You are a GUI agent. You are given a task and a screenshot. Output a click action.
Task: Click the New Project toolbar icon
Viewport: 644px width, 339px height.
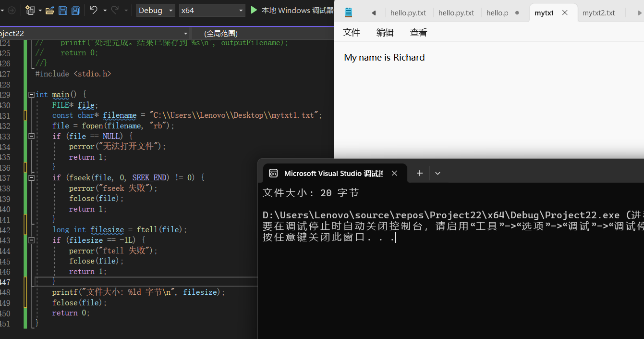[31, 10]
